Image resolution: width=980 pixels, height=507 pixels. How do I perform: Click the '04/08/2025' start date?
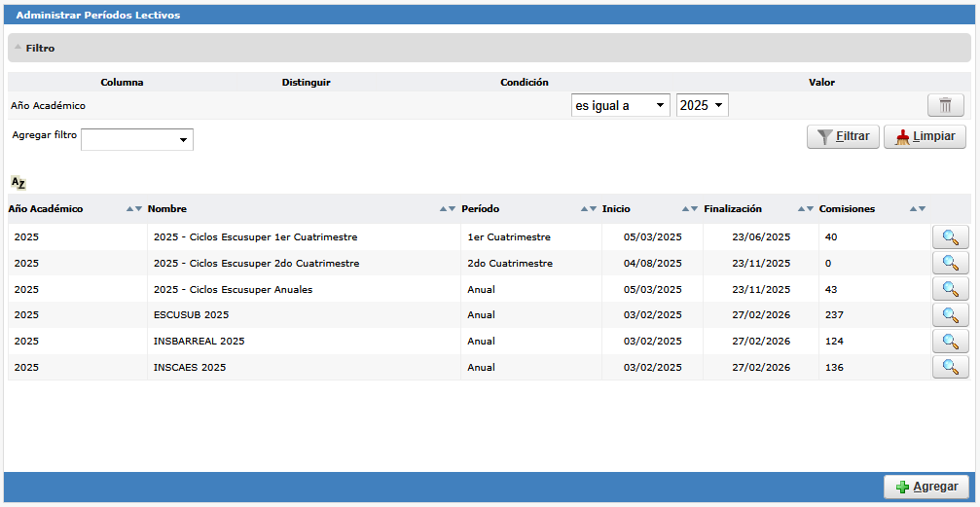pos(652,264)
